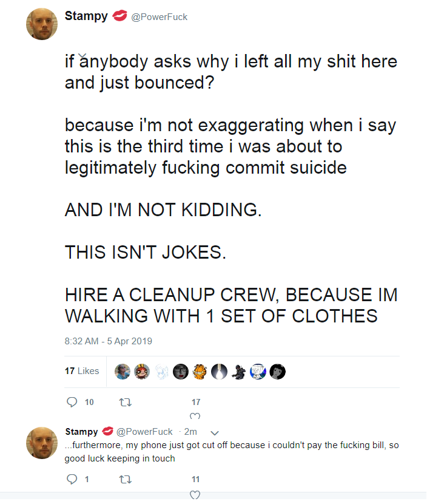Click the last black-haired avatar in the likes row
Viewport: 427px width, 504px height.
click(277, 372)
